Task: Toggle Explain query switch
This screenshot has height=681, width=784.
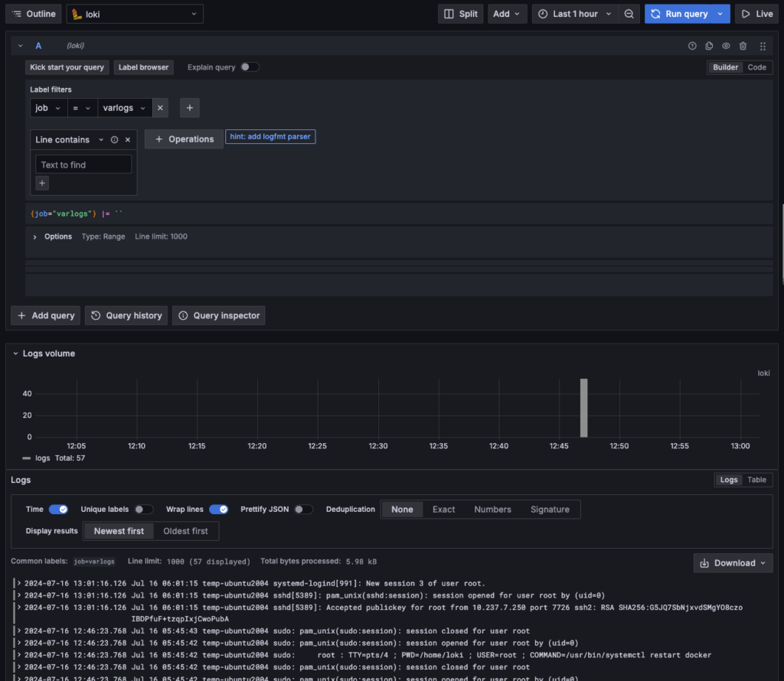Action: [250, 67]
